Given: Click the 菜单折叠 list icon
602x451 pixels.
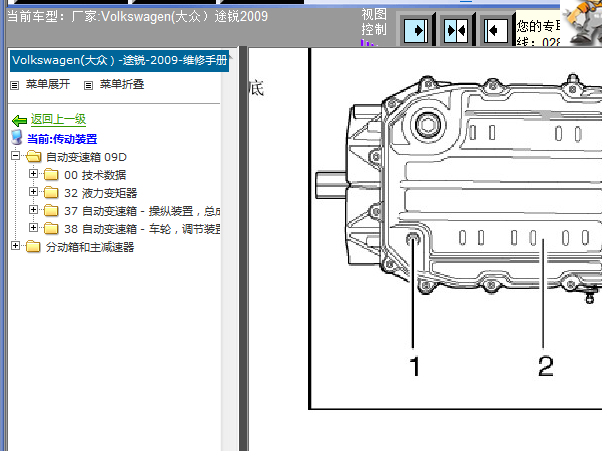Looking at the screenshot, I should point(88,85).
